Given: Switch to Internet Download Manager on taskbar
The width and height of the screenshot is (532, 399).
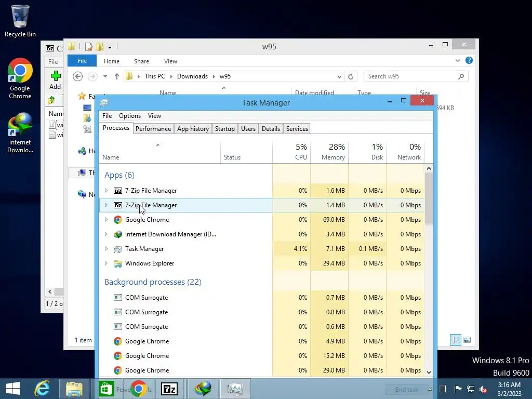Looking at the screenshot, I should tap(203, 389).
